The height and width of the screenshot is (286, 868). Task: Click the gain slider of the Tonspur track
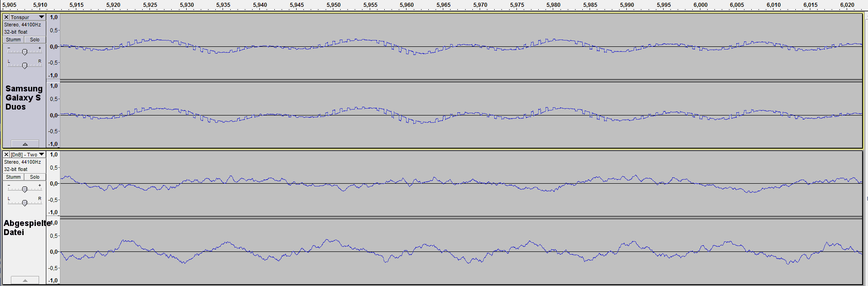(25, 52)
